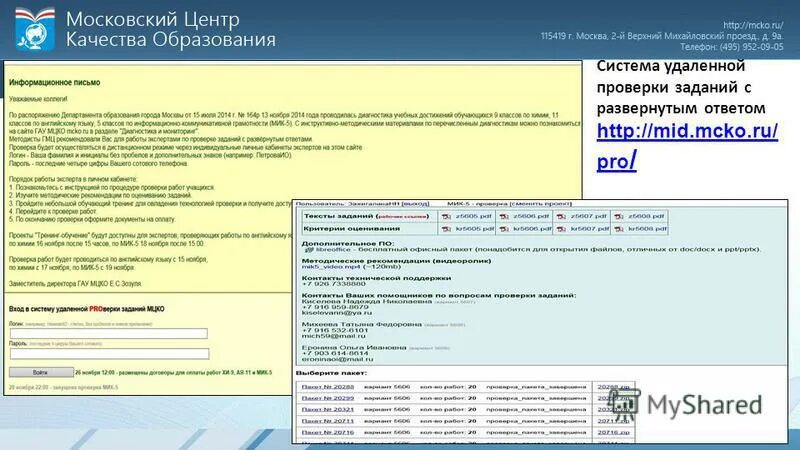Open package Пакет № 20299
The image size is (800, 450).
click(x=328, y=398)
